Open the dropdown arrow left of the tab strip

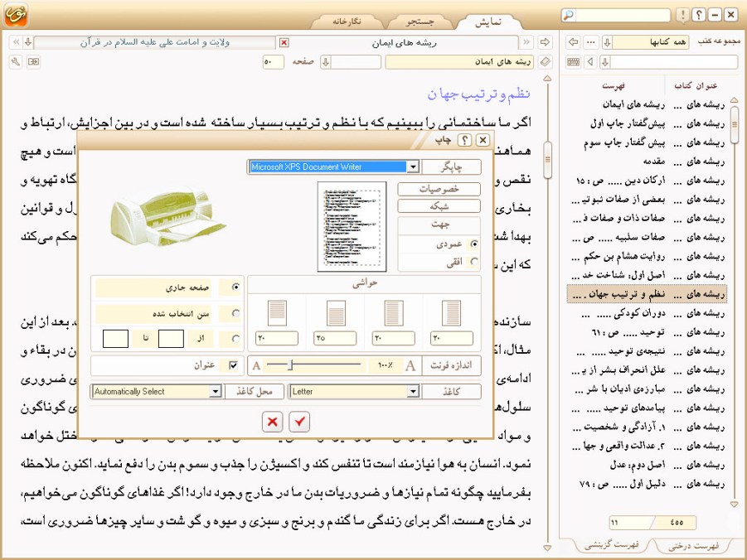[x=28, y=42]
